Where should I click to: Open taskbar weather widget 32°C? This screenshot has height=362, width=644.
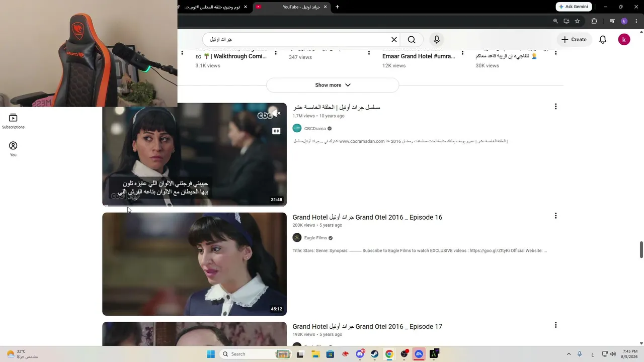tap(23, 354)
